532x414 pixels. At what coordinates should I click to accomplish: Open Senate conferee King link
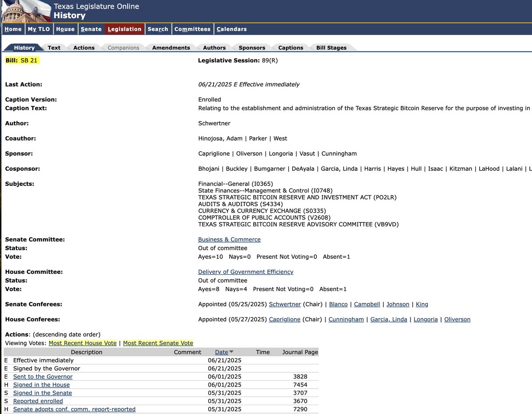click(x=422, y=304)
